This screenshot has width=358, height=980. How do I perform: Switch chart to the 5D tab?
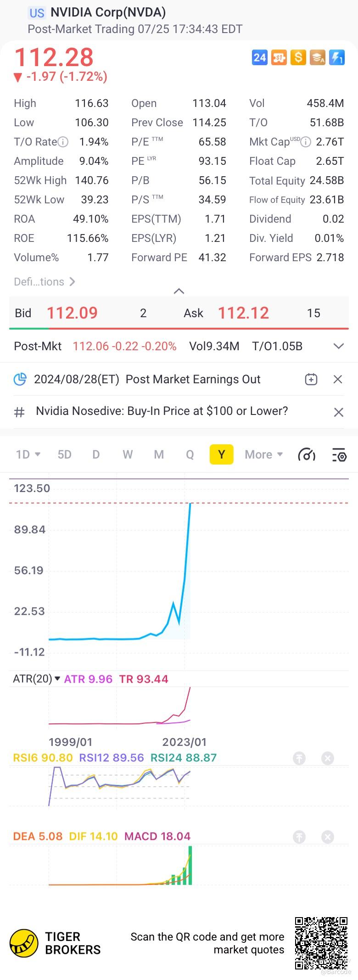[64, 454]
